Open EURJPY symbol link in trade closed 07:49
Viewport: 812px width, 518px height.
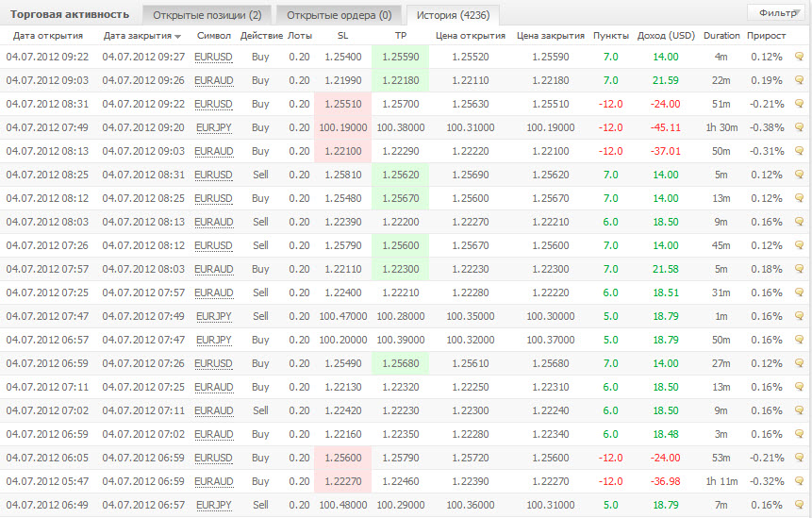pyautogui.click(x=214, y=316)
